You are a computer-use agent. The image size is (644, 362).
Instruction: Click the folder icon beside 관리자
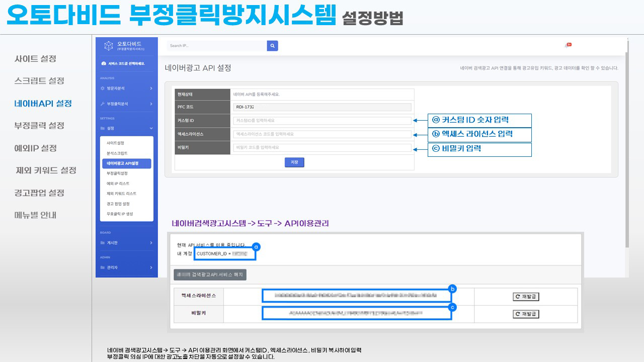pos(103,267)
